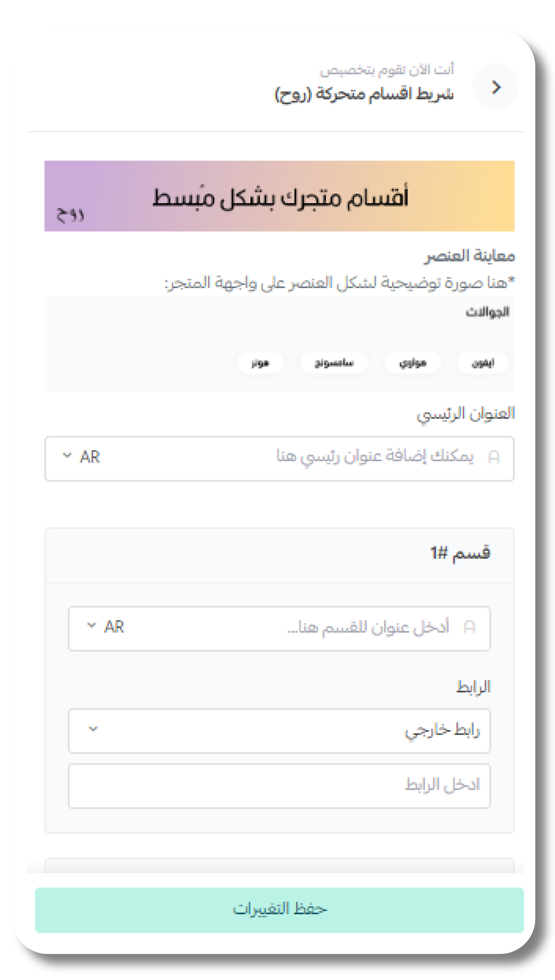This screenshot has height=980, width=555.
Task: Click the معاينة العنصر label
Action: [470, 256]
